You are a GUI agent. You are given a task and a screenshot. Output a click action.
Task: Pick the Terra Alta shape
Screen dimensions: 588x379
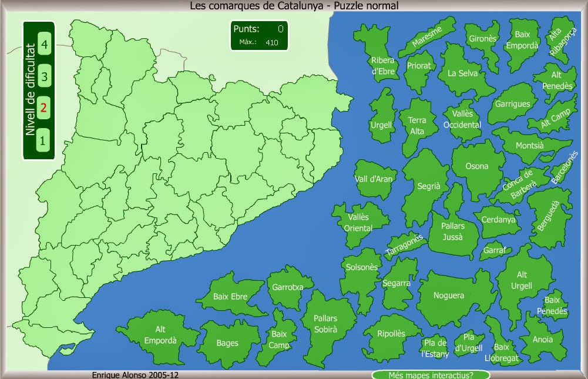(x=418, y=125)
